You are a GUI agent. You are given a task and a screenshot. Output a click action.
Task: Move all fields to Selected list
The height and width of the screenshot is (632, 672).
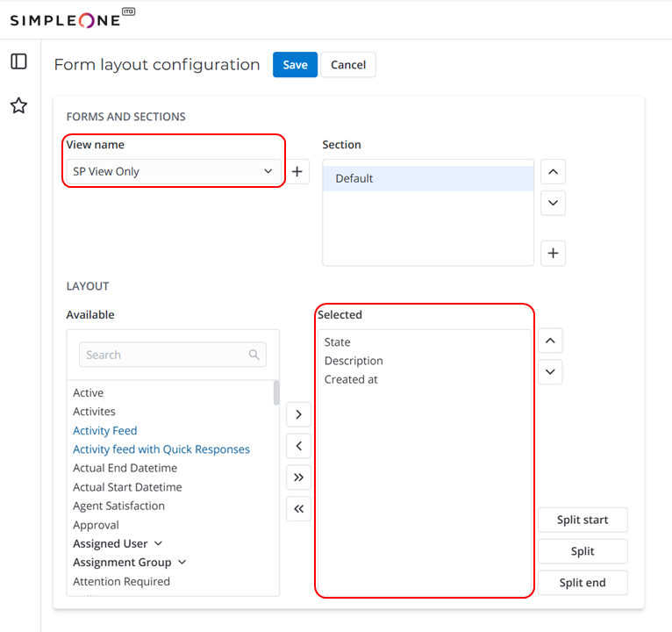(x=299, y=478)
